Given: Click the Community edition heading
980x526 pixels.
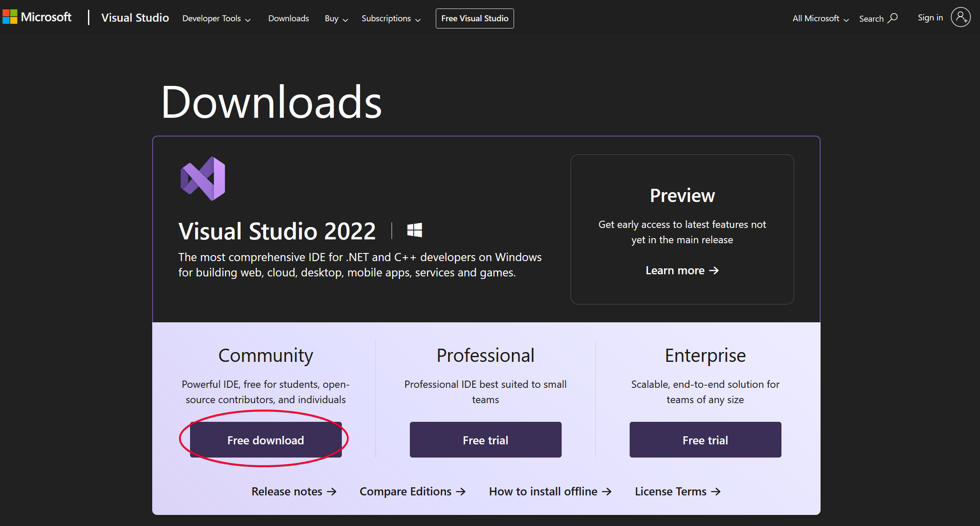Looking at the screenshot, I should click(266, 355).
